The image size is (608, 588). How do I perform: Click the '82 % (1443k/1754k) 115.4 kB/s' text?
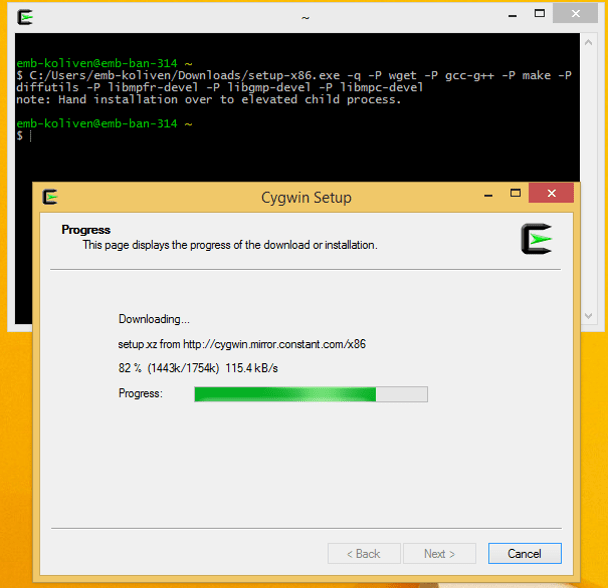tap(198, 368)
